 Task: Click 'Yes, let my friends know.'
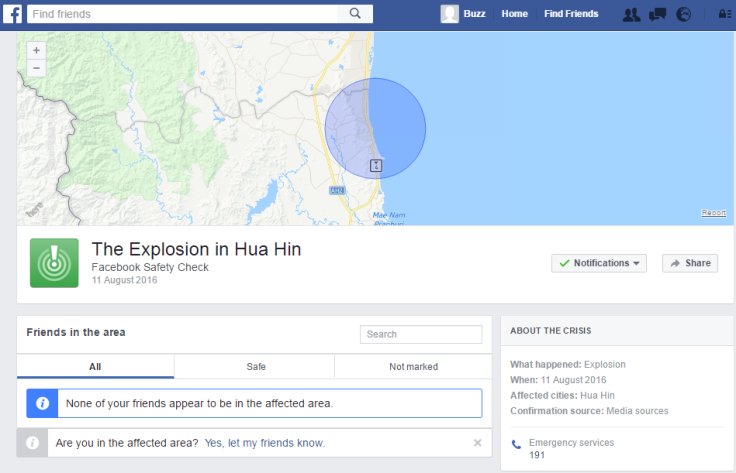pos(265,443)
